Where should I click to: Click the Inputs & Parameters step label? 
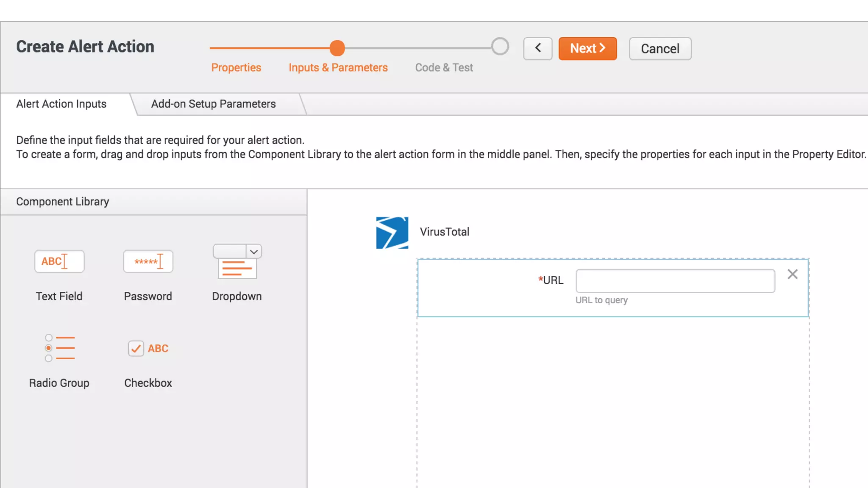pos(338,68)
